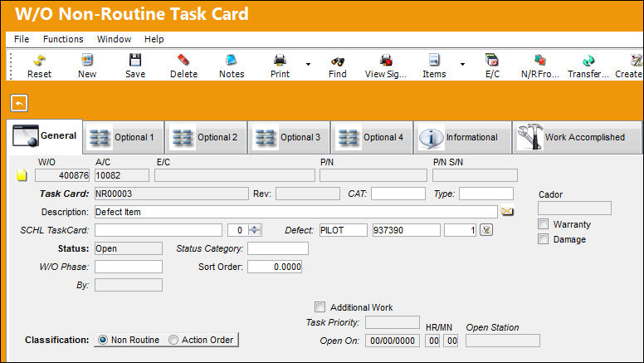Enable the Damage checkbox

point(543,239)
